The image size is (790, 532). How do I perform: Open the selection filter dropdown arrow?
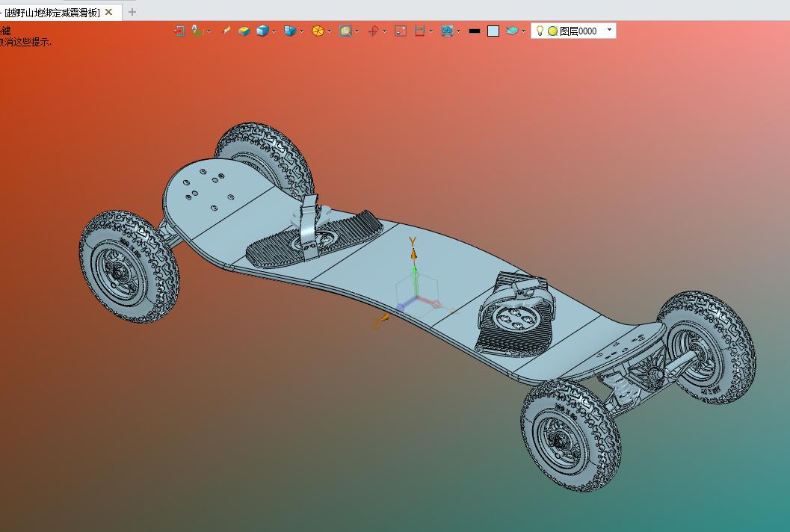(209, 31)
